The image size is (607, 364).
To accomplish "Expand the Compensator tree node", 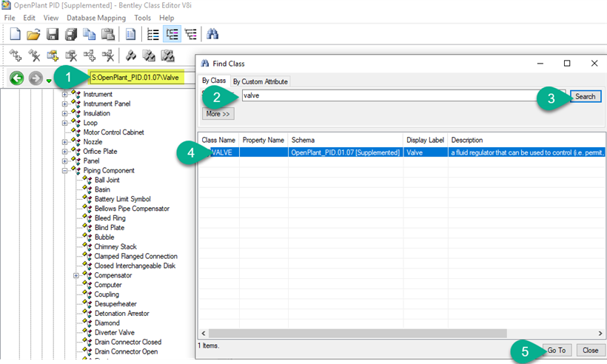I will point(76,275).
